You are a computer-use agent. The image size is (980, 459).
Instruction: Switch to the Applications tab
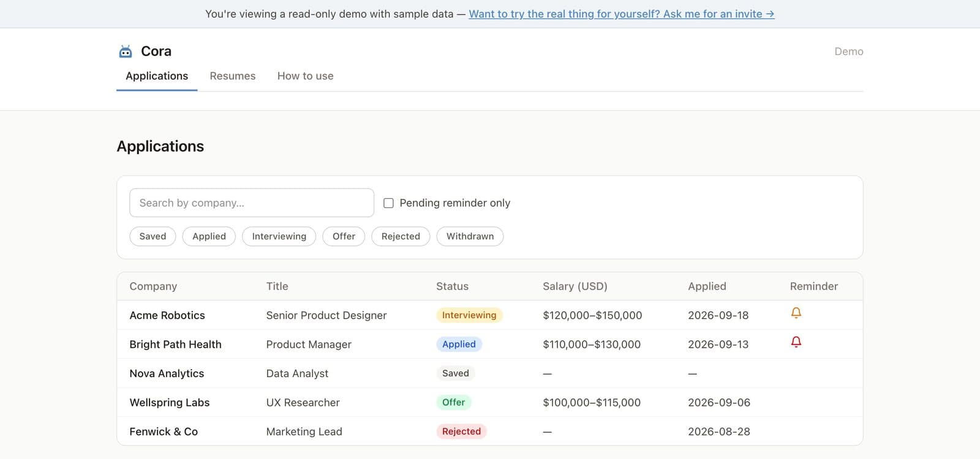click(x=157, y=76)
